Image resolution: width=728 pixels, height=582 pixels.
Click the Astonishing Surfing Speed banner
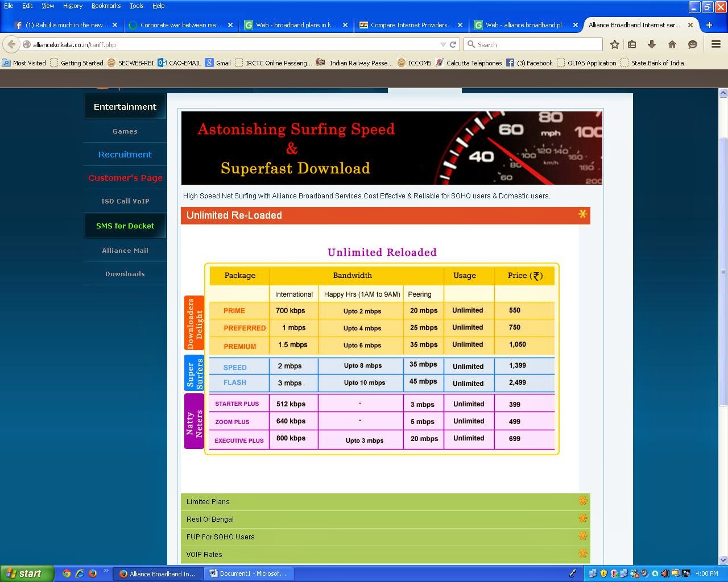pos(392,148)
